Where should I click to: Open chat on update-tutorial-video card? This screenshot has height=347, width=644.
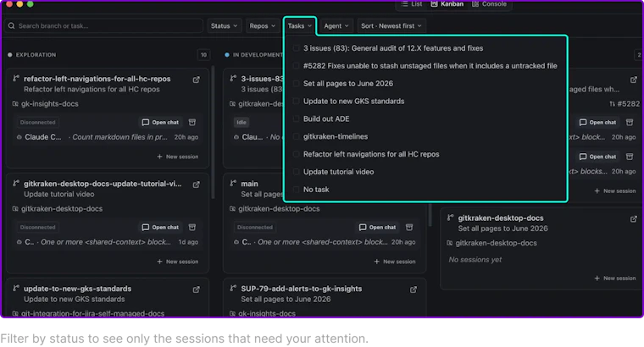(161, 227)
